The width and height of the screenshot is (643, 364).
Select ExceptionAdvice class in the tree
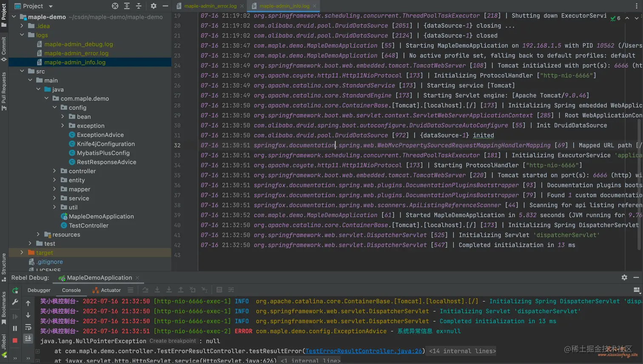pyautogui.click(x=100, y=135)
